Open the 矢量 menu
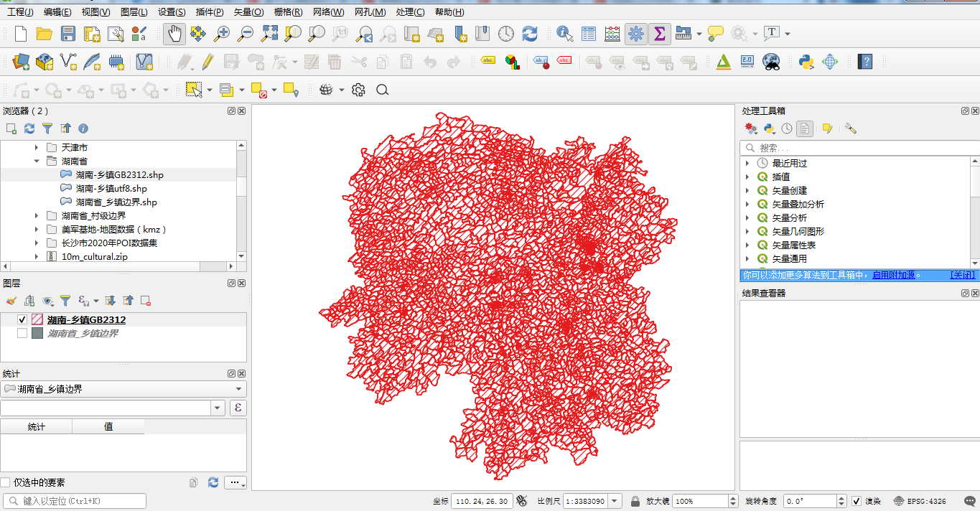980x511 pixels. click(249, 12)
